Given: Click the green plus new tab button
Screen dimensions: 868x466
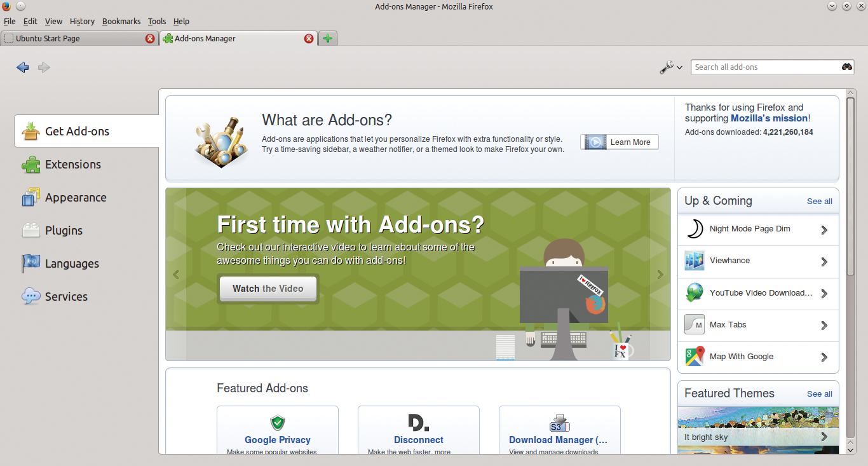Looking at the screenshot, I should click(x=327, y=39).
